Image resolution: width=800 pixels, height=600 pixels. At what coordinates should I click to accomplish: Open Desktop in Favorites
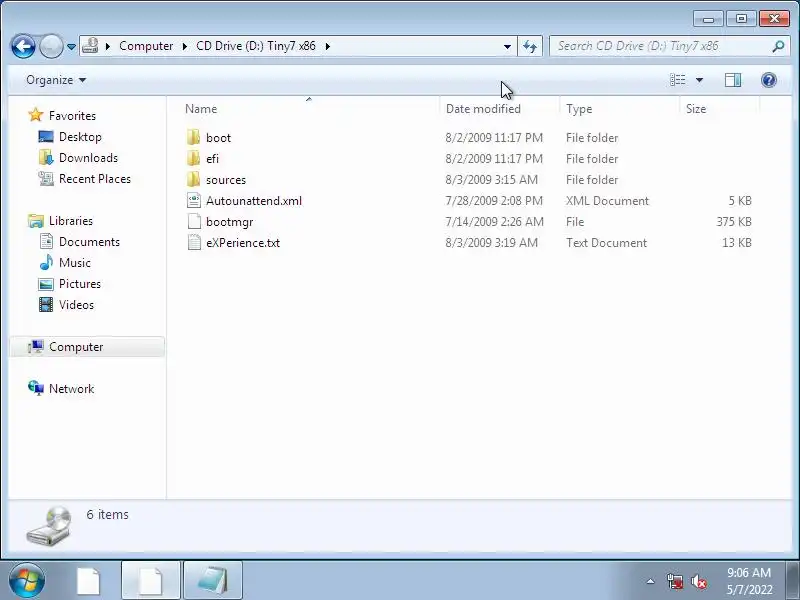[x=80, y=137]
